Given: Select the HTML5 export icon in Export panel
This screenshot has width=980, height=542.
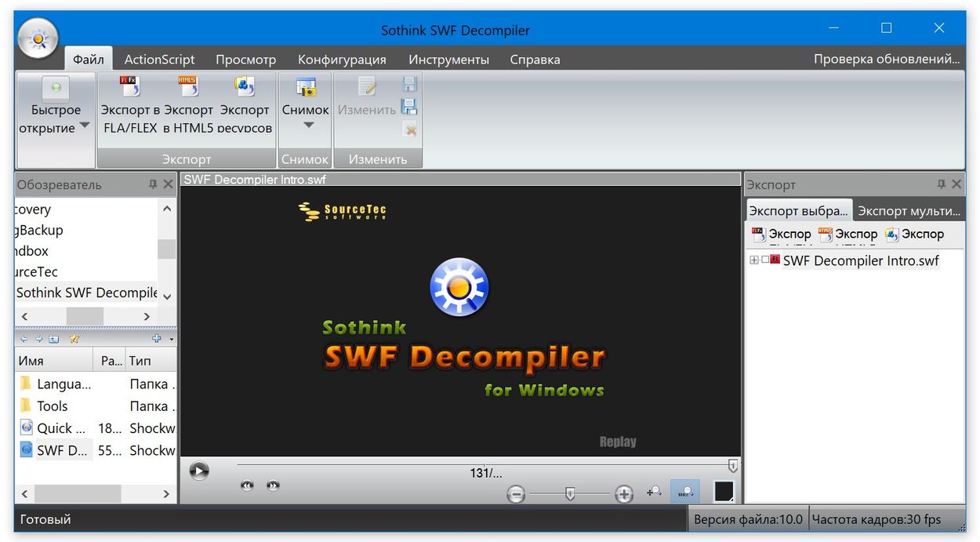Looking at the screenshot, I should coord(824,233).
